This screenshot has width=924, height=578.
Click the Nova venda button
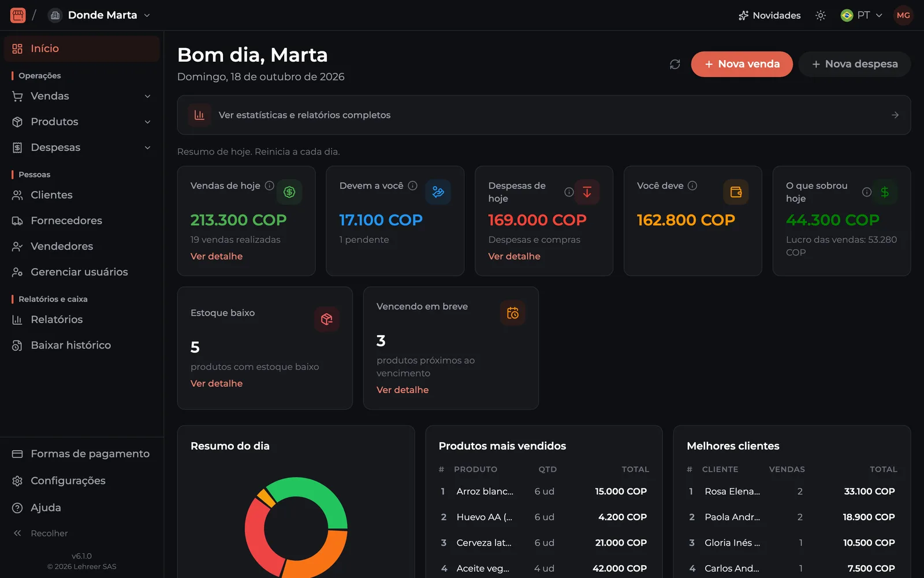click(x=742, y=64)
